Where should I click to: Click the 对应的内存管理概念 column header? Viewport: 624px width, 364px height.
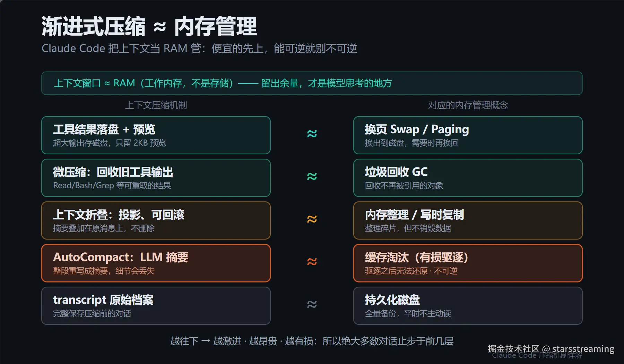468,105
